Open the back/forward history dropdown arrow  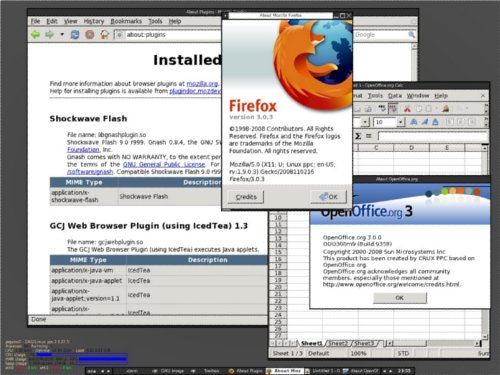click(62, 34)
